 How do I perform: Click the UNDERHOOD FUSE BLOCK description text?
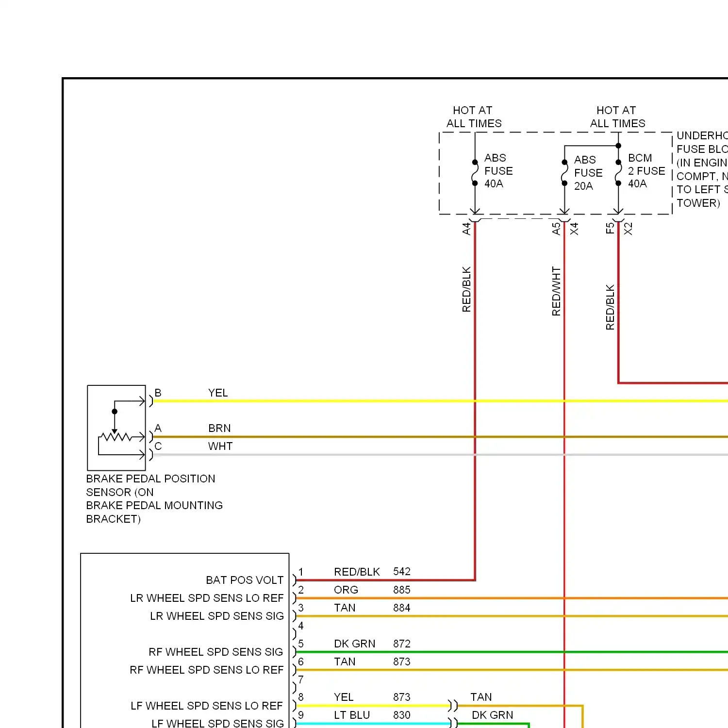click(x=702, y=169)
